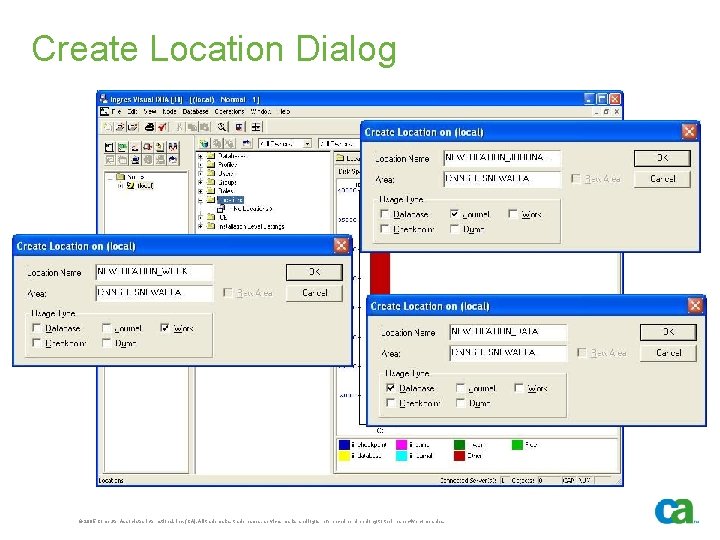Image resolution: width=720 pixels, height=540 pixels.
Task: Click Cancel in top-right Create Location dialog
Action: (662, 179)
